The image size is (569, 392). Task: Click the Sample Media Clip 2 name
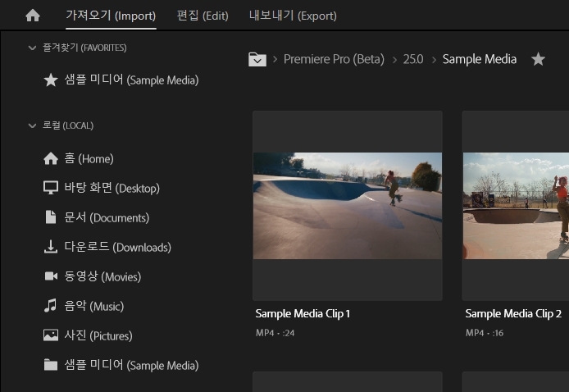pos(513,313)
